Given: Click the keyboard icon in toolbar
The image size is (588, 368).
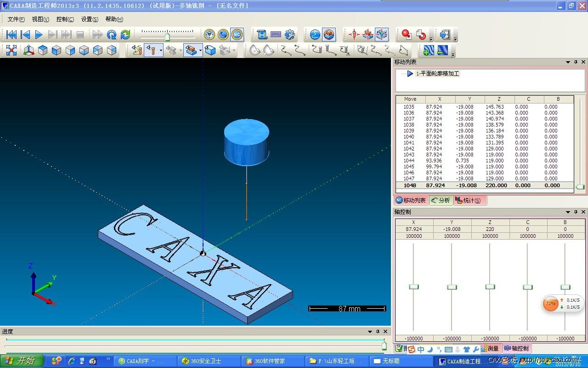Looking at the screenshot, I should pos(276,34).
